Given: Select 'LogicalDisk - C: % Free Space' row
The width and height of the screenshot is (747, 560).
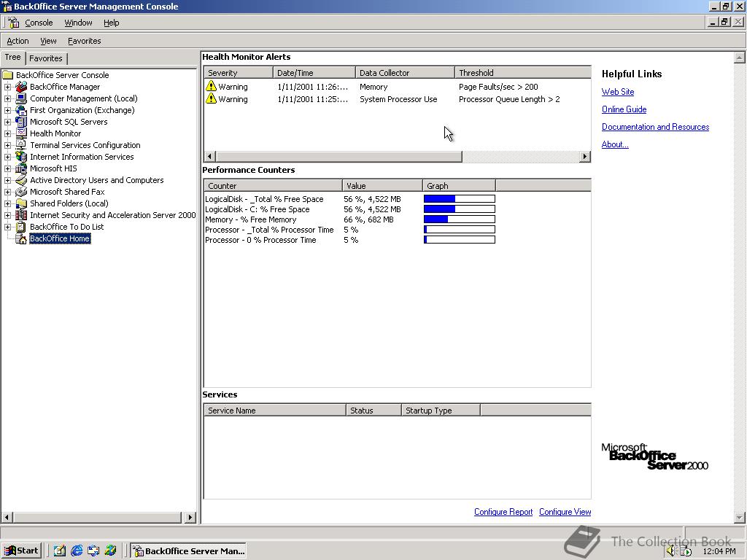Looking at the screenshot, I should coord(350,209).
